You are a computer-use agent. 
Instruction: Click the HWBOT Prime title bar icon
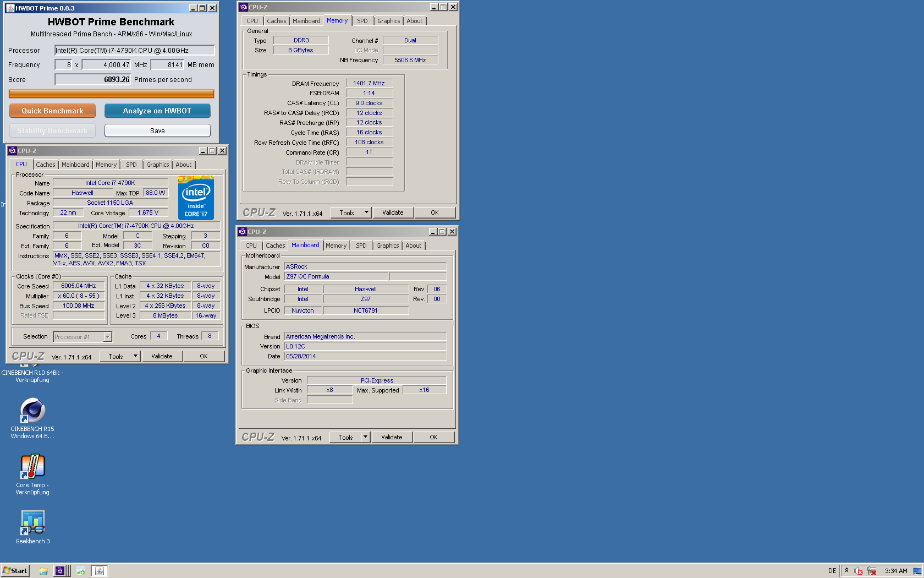[10, 8]
